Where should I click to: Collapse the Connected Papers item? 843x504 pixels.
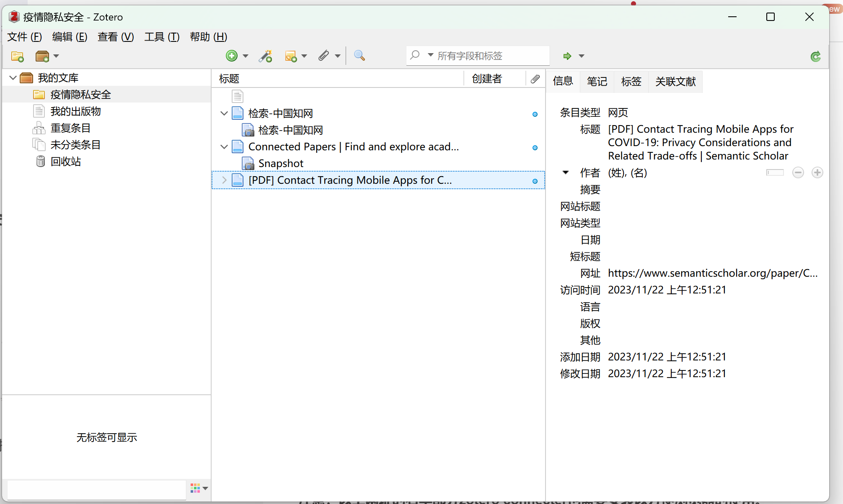coord(224,147)
